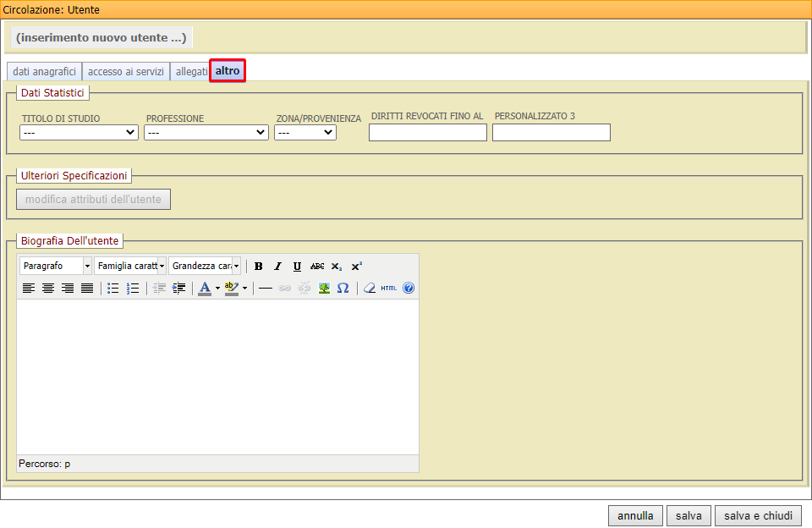This screenshot has width=812, height=528.
Task: Toggle superscript formatting
Action: [355, 266]
